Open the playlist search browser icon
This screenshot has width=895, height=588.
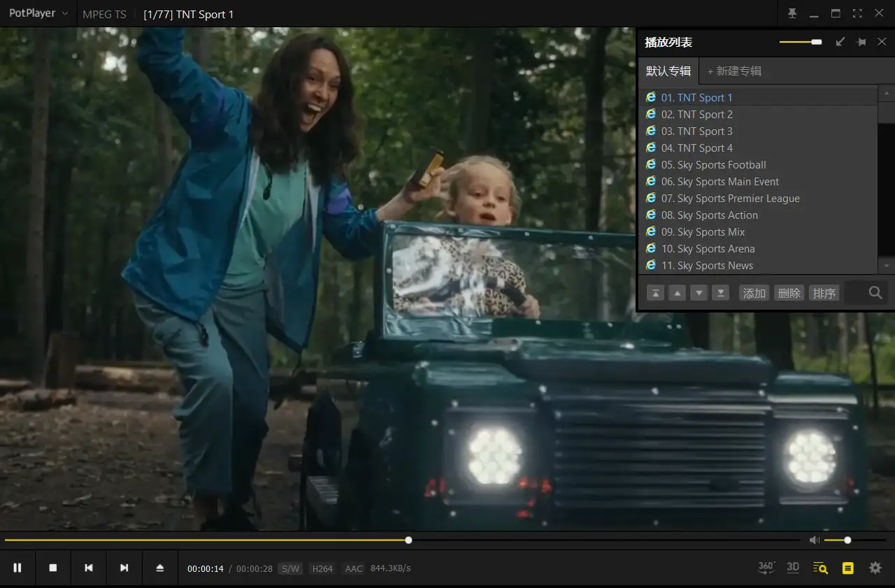[x=820, y=568]
